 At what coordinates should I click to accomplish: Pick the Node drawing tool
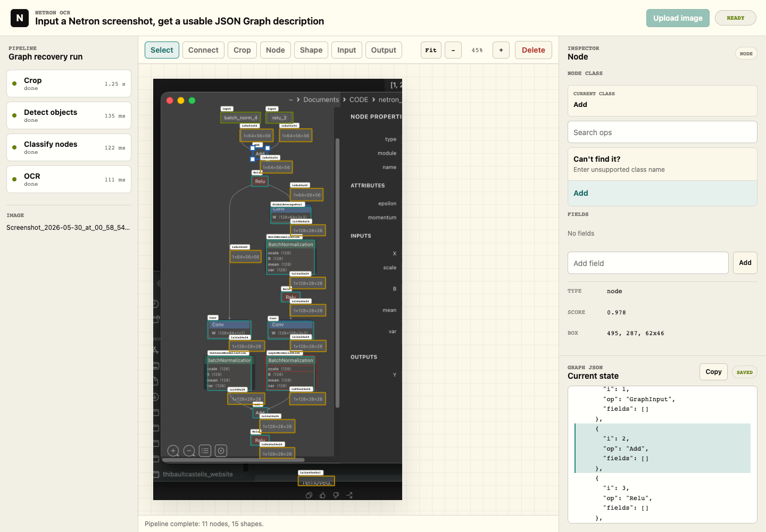(x=276, y=50)
